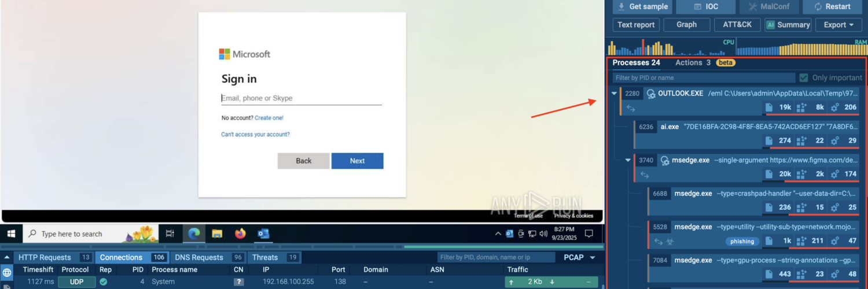Open the ATT&CK matrix

737,25
